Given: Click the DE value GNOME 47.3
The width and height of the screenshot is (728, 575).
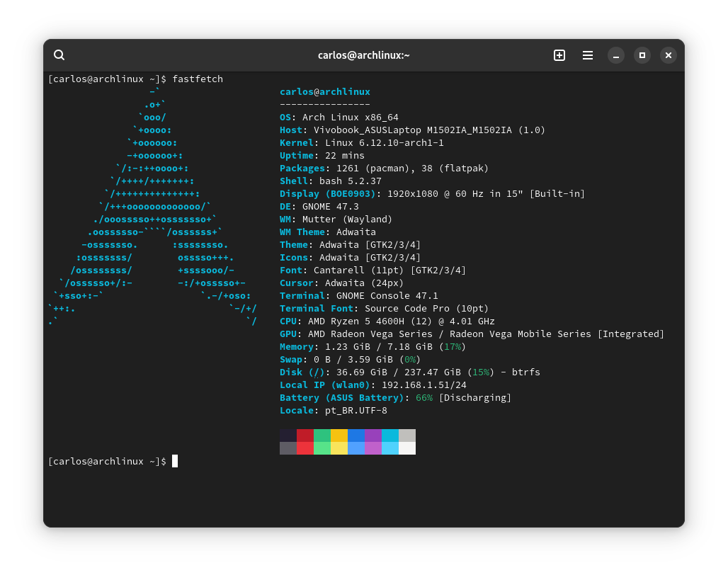Looking at the screenshot, I should (331, 207).
